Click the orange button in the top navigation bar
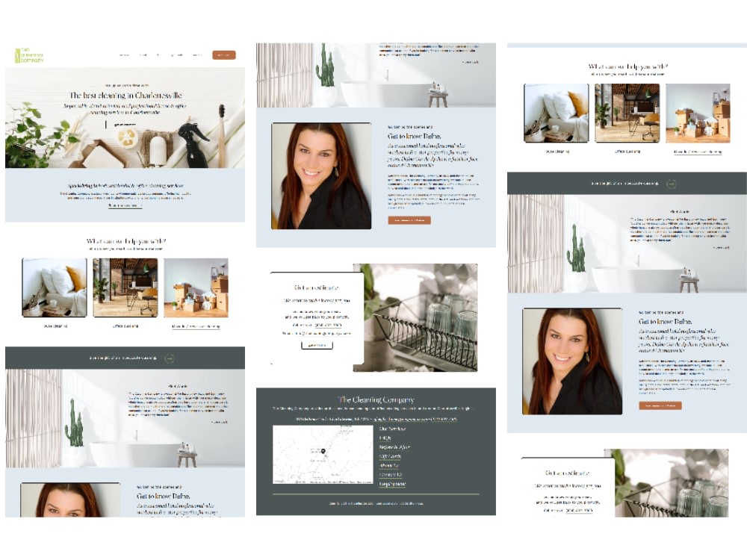This screenshot has width=747, height=560. (224, 55)
